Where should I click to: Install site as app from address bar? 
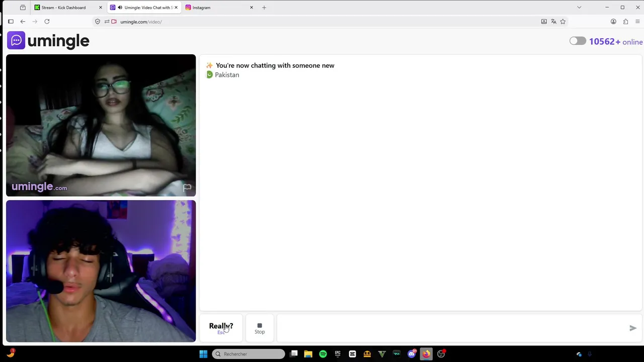coord(544,22)
